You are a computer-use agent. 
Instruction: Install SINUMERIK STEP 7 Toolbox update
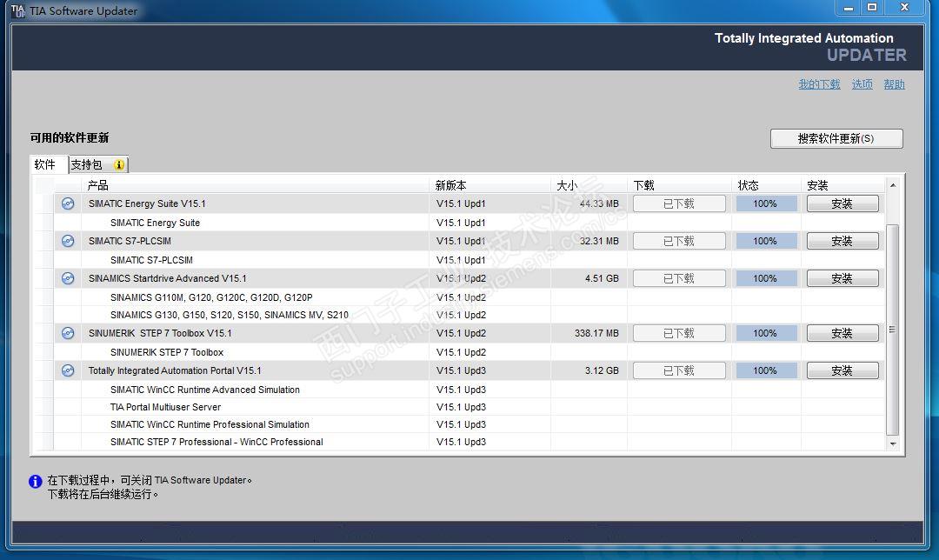(842, 333)
